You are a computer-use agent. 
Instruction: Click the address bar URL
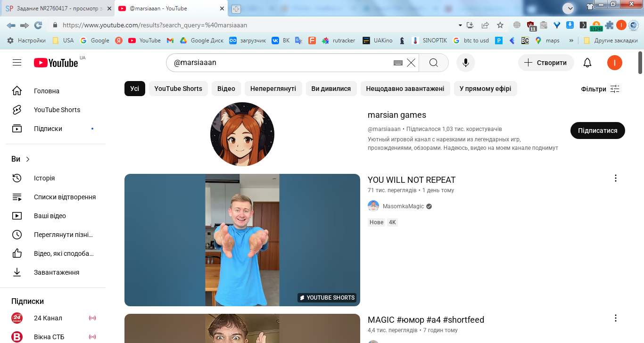tap(155, 25)
